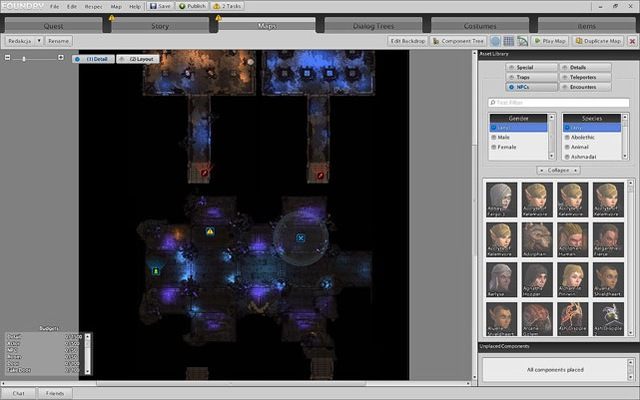Click the Edit Backdrop button
This screenshot has height=400, width=640.
pyautogui.click(x=407, y=41)
